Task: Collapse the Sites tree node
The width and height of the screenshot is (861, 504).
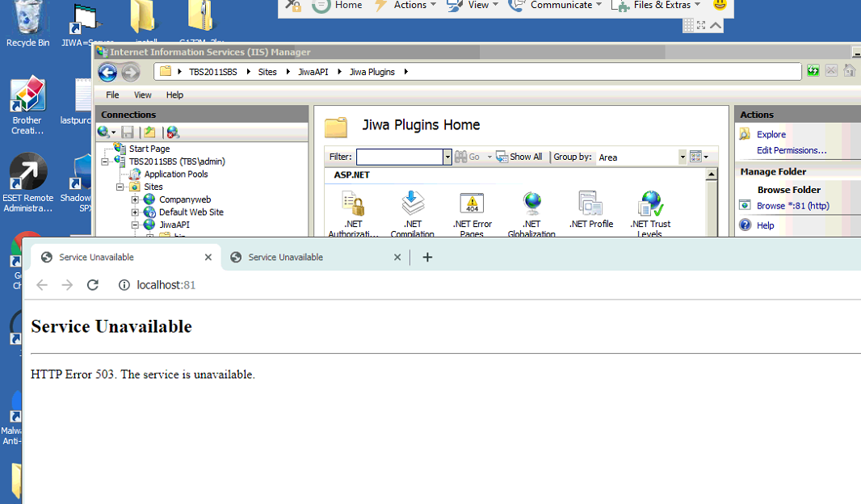Action: 120,187
